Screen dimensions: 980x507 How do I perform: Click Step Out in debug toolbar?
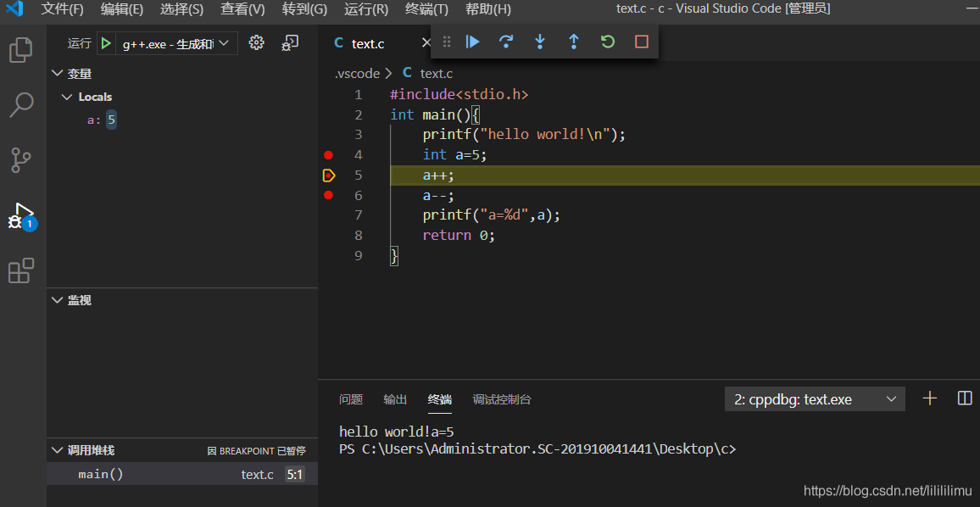pos(573,42)
